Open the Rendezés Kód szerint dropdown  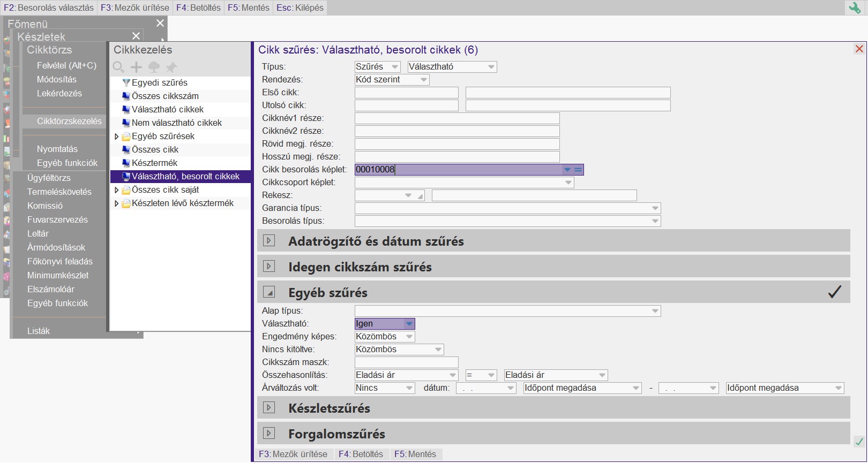(423, 80)
